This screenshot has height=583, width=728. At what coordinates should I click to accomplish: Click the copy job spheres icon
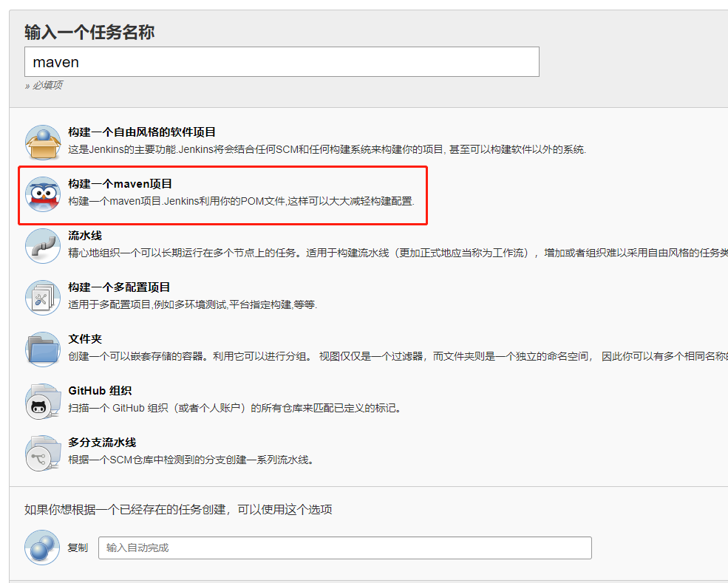pyautogui.click(x=42, y=548)
